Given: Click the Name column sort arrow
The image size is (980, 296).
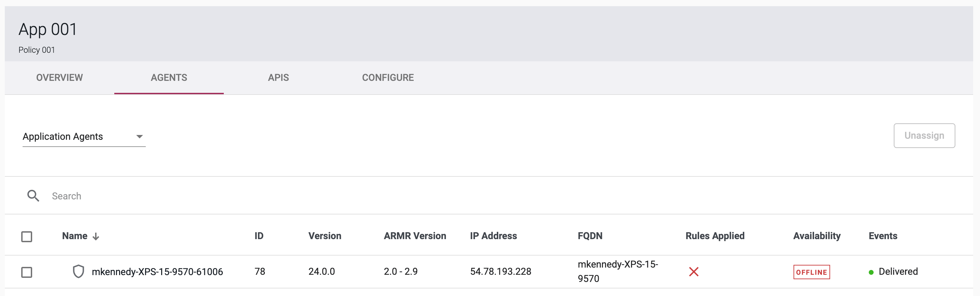Looking at the screenshot, I should pyautogui.click(x=96, y=237).
